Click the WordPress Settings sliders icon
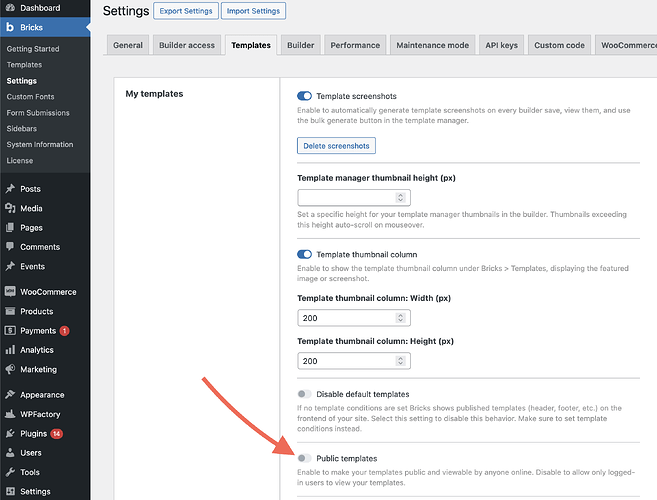The height and width of the screenshot is (500, 657). click(x=10, y=491)
